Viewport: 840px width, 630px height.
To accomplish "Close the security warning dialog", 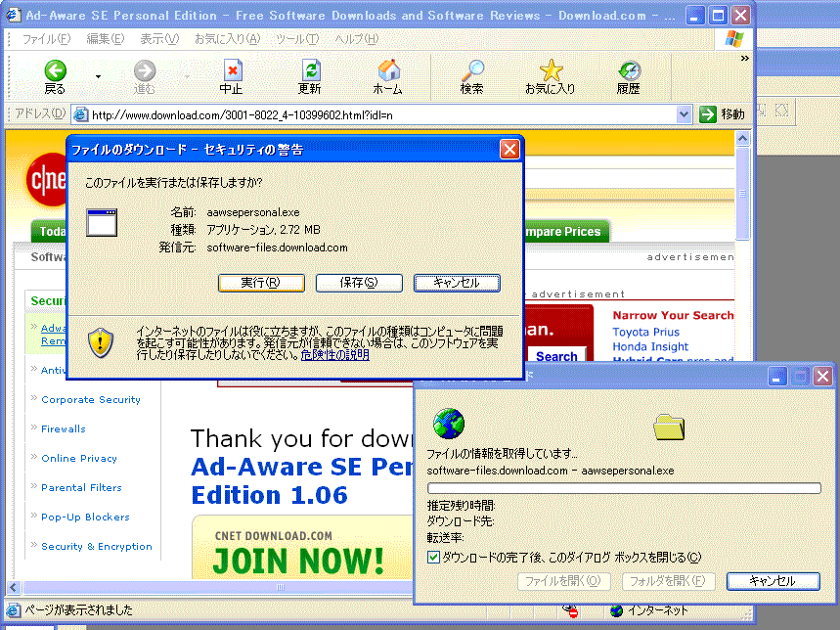I will 509,150.
